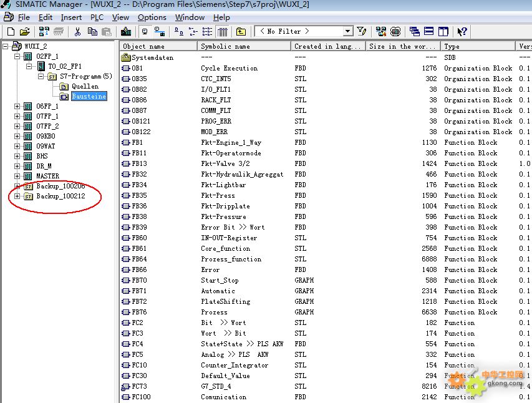532x403 pixels.
Task: Expand the 06FP_1 station node
Action: click(x=17, y=106)
